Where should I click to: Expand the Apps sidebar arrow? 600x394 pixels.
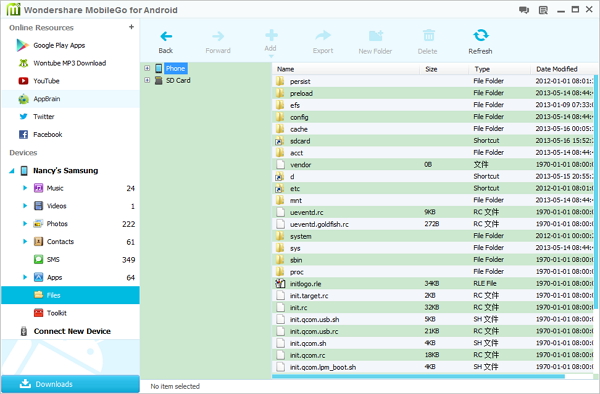click(x=25, y=277)
